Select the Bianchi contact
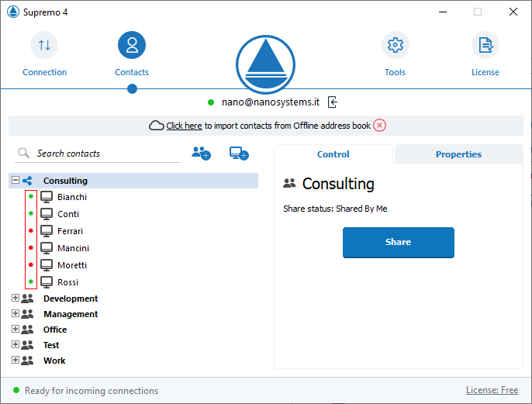Viewport: 532px width, 404px height. click(x=72, y=197)
